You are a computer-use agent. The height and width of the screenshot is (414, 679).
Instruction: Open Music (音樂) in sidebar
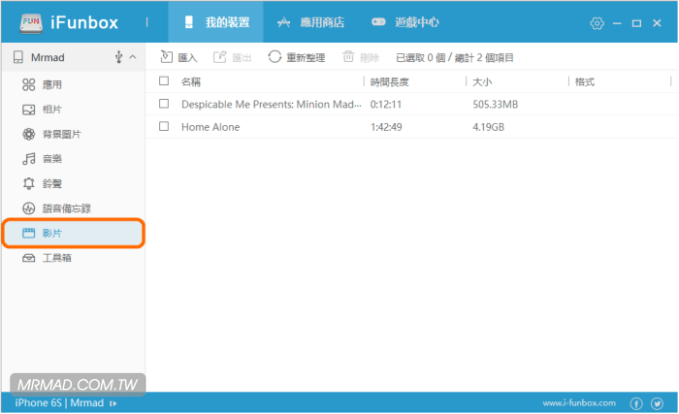point(73,159)
